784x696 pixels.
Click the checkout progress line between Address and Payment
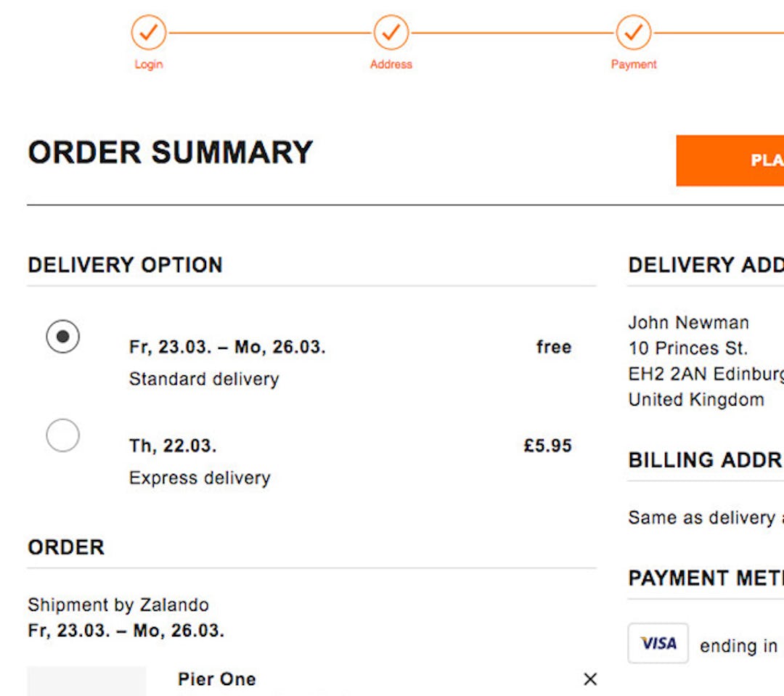[x=513, y=33]
